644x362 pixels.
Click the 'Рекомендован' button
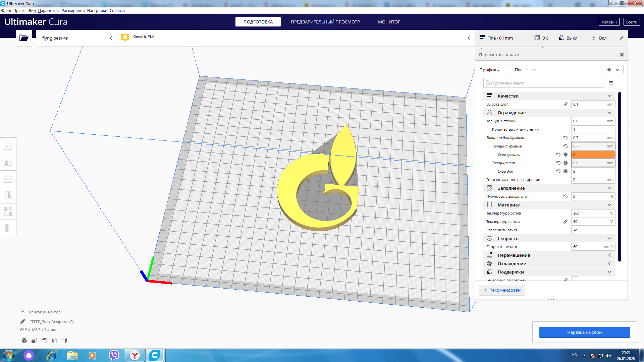pyautogui.click(x=502, y=290)
